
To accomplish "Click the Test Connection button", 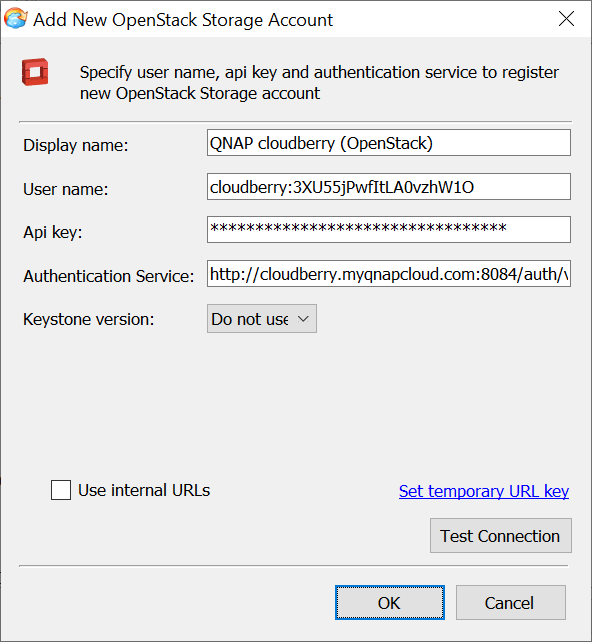I will point(501,536).
